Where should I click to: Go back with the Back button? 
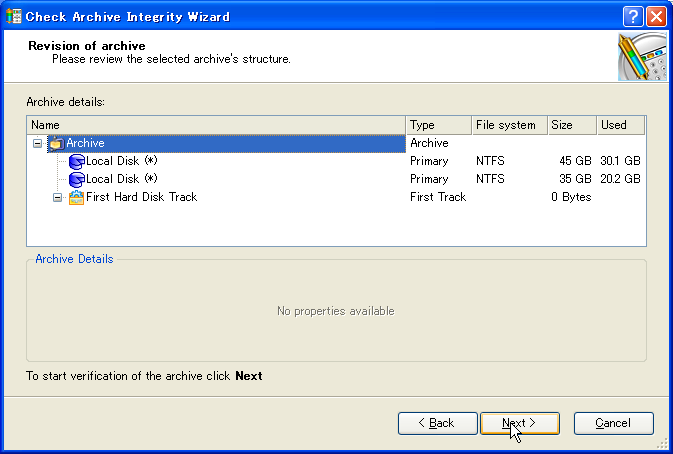(437, 423)
